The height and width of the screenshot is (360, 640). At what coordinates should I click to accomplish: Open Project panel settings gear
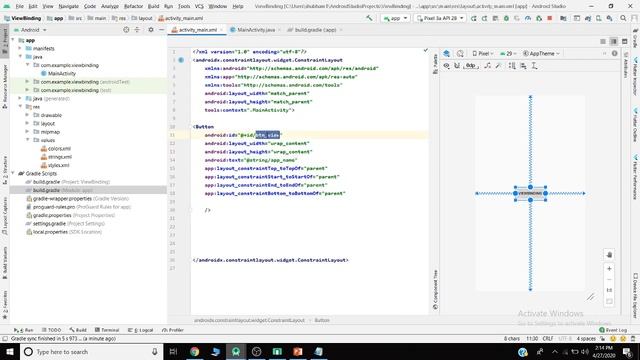pos(151,30)
